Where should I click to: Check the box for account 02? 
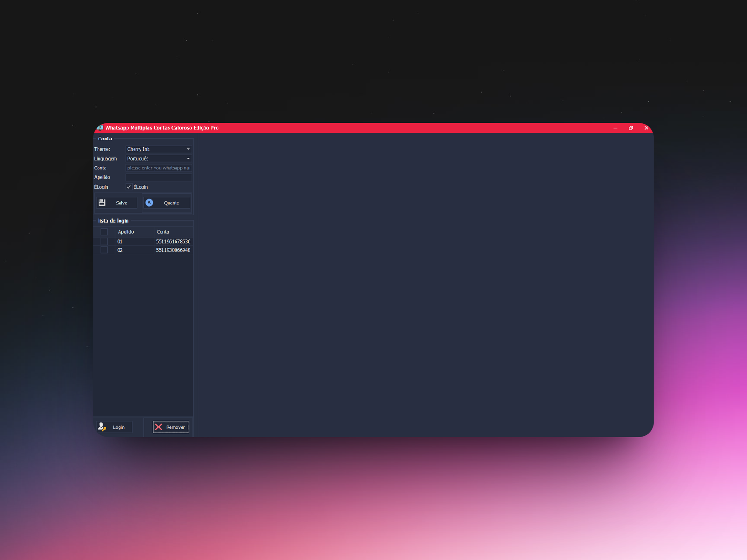(x=104, y=250)
